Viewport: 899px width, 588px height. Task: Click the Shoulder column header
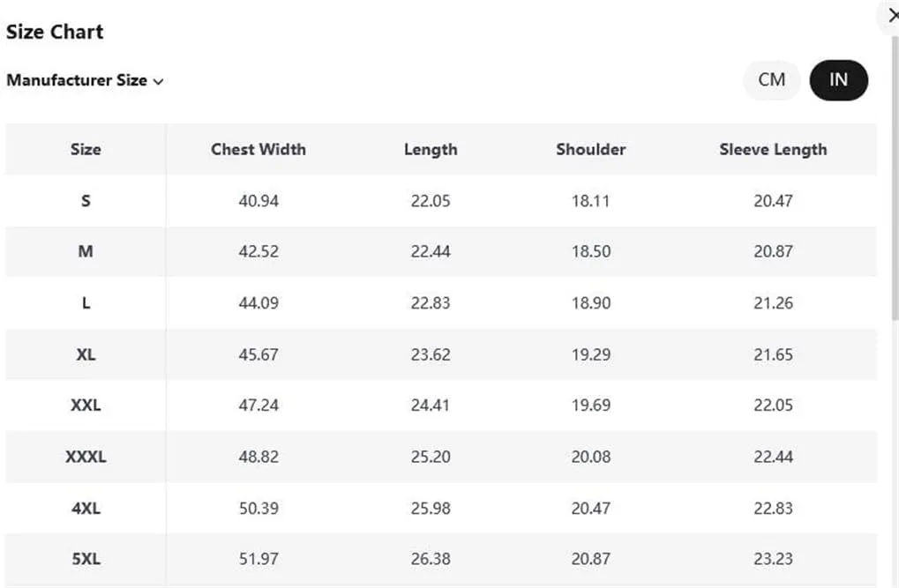(590, 150)
